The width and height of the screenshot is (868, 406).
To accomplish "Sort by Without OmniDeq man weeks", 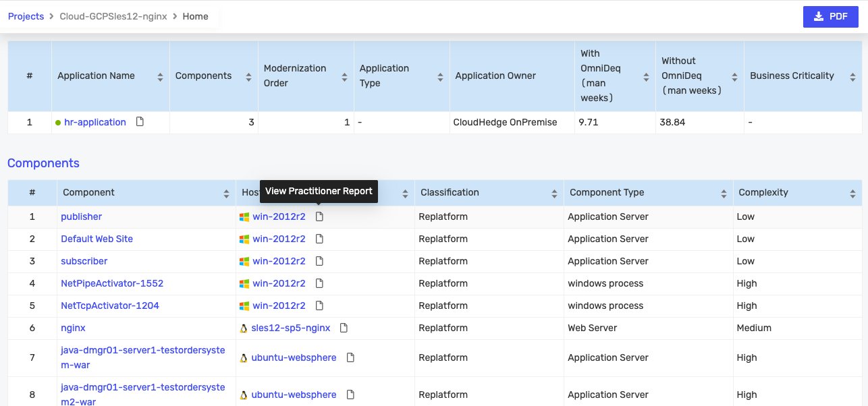I will click(734, 77).
